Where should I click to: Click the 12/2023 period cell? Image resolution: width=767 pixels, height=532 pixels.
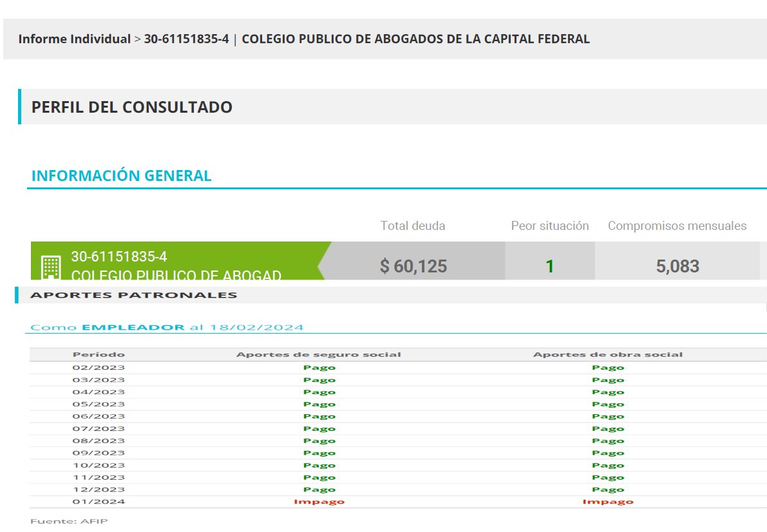coord(99,490)
